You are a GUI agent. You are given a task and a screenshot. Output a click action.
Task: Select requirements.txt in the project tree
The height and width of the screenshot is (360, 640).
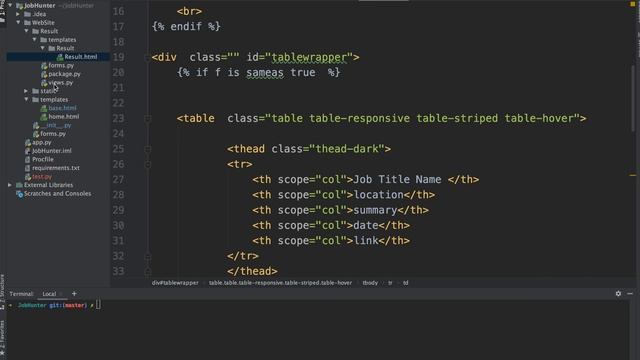pyautogui.click(x=56, y=168)
